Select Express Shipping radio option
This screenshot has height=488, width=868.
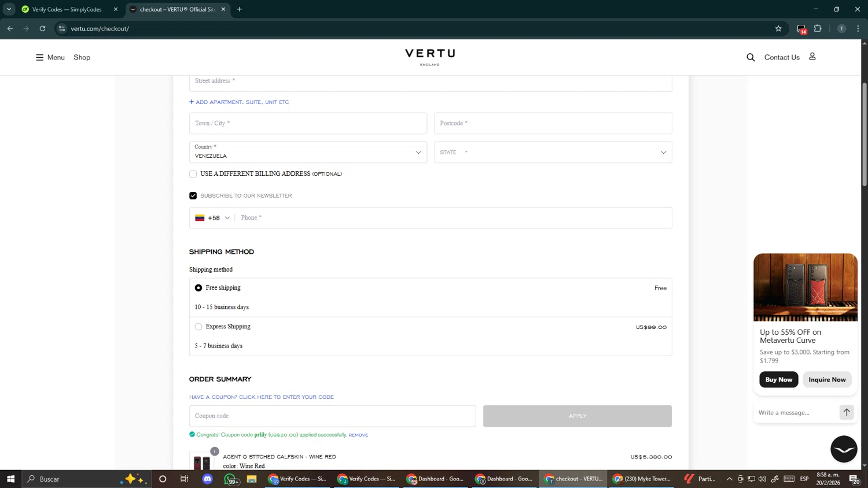pos(198,327)
